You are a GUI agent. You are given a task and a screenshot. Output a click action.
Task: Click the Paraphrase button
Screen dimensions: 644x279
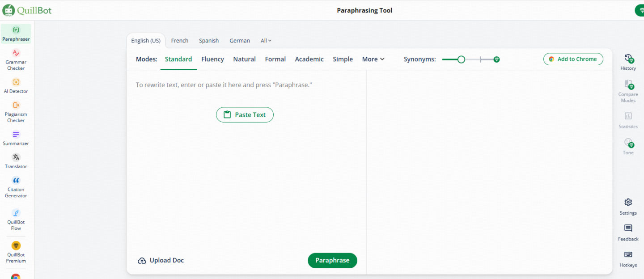[332, 261]
